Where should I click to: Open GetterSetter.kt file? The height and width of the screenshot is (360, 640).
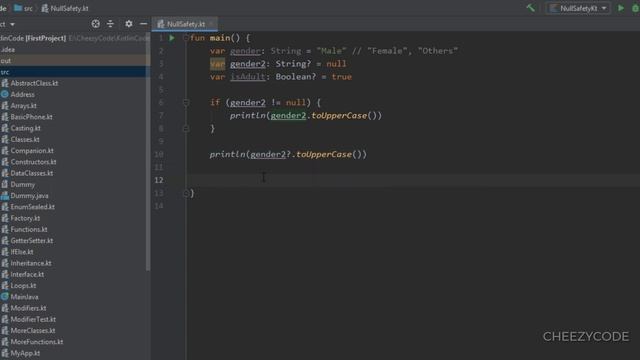point(31,241)
